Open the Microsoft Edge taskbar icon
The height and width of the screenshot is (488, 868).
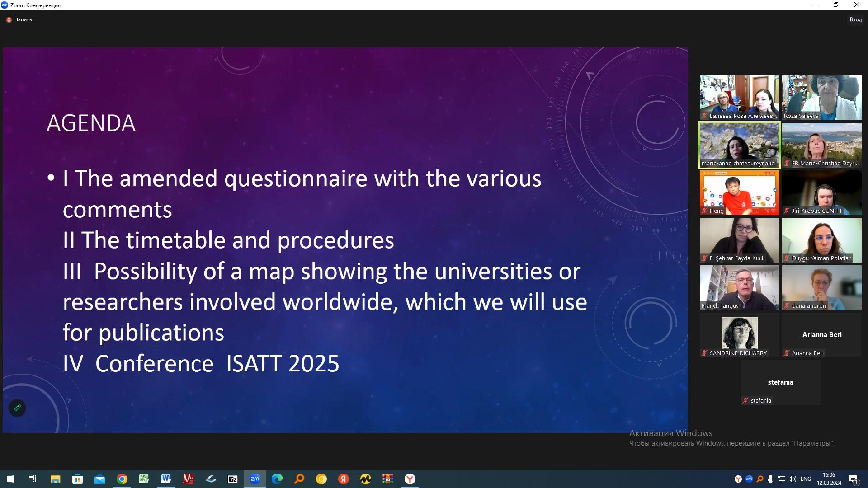pyautogui.click(x=277, y=479)
